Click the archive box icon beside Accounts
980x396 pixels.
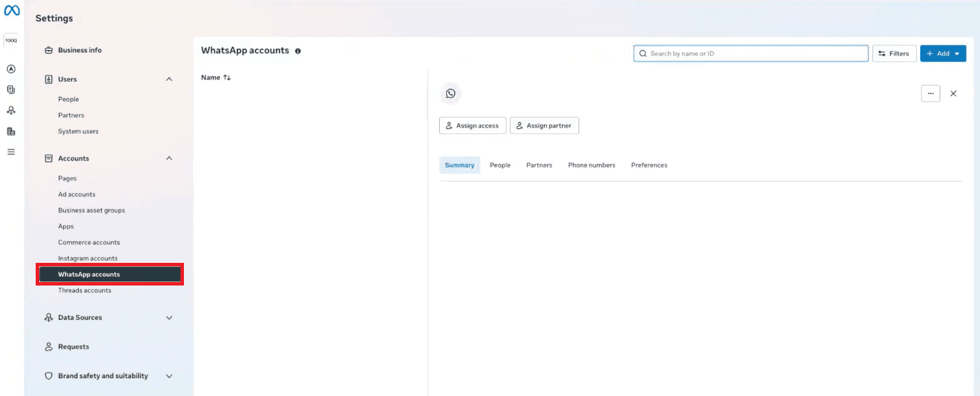click(49, 159)
